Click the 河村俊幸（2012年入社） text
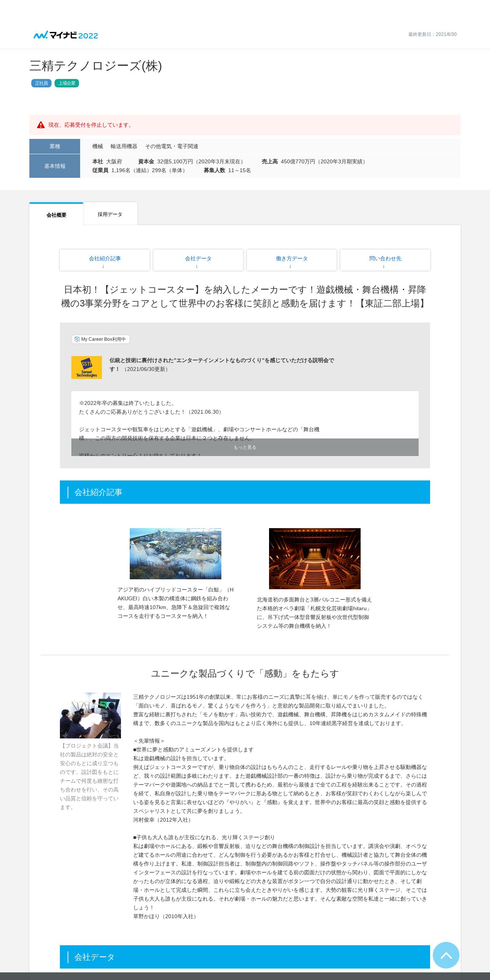490x980 pixels. pos(163,820)
